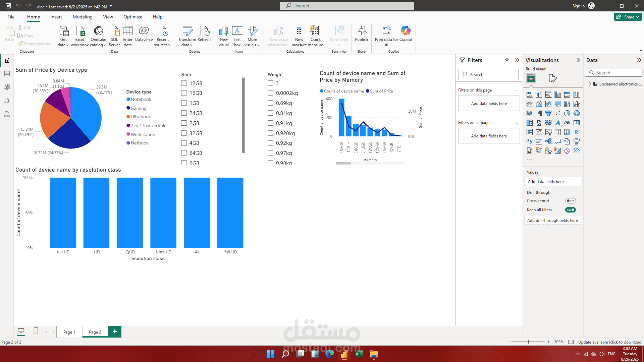Show or hide Filters pane eye icon
The width and height of the screenshot is (644, 362).
coord(507,60)
